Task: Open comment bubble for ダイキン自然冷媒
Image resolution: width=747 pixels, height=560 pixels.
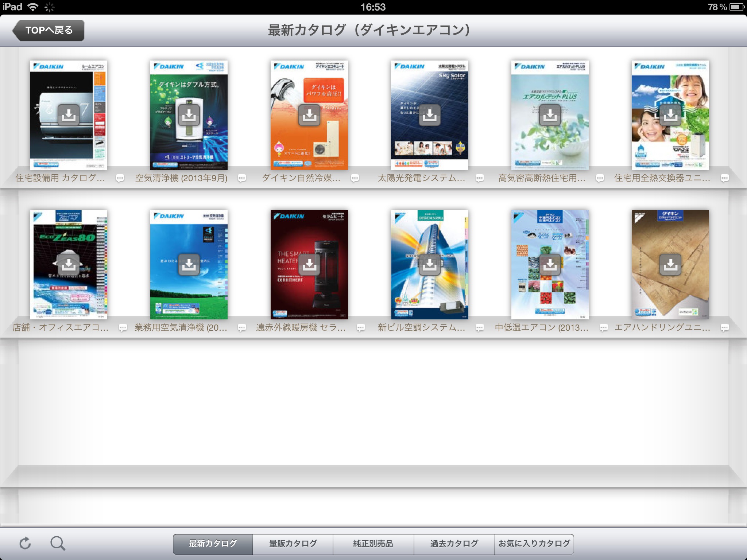Action: coord(355,178)
